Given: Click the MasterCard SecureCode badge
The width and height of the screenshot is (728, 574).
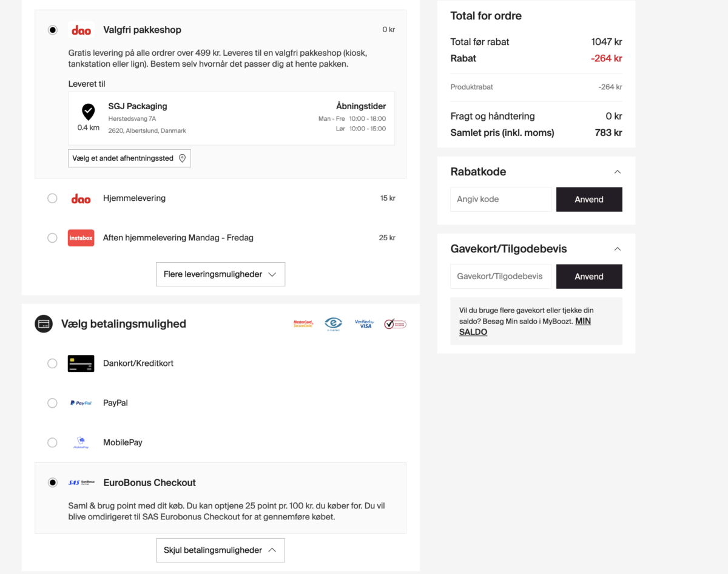Looking at the screenshot, I should tap(303, 324).
